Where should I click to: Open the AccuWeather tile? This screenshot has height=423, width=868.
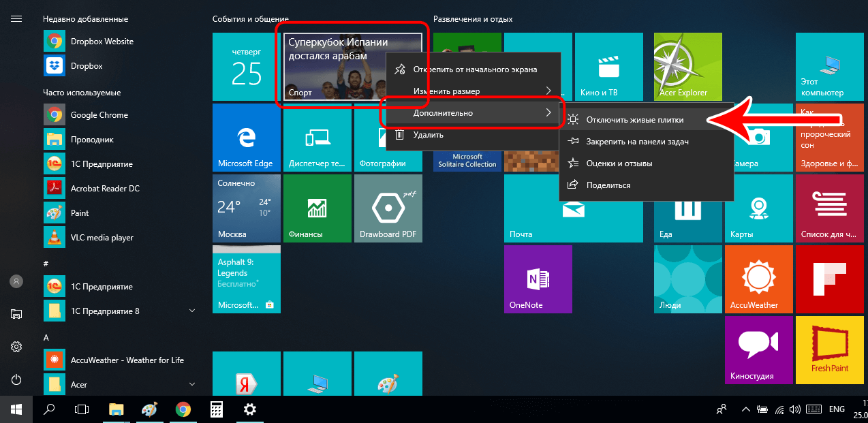[x=758, y=279]
